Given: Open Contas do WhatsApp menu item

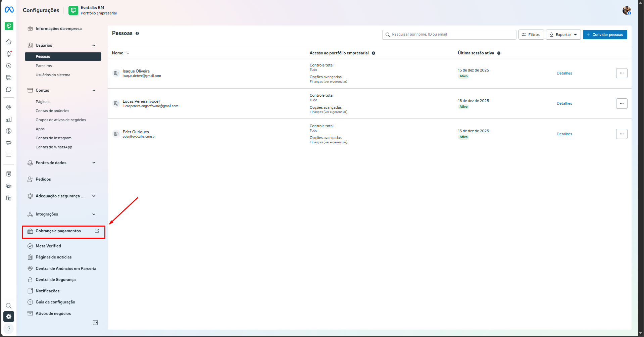Looking at the screenshot, I should tap(54, 147).
